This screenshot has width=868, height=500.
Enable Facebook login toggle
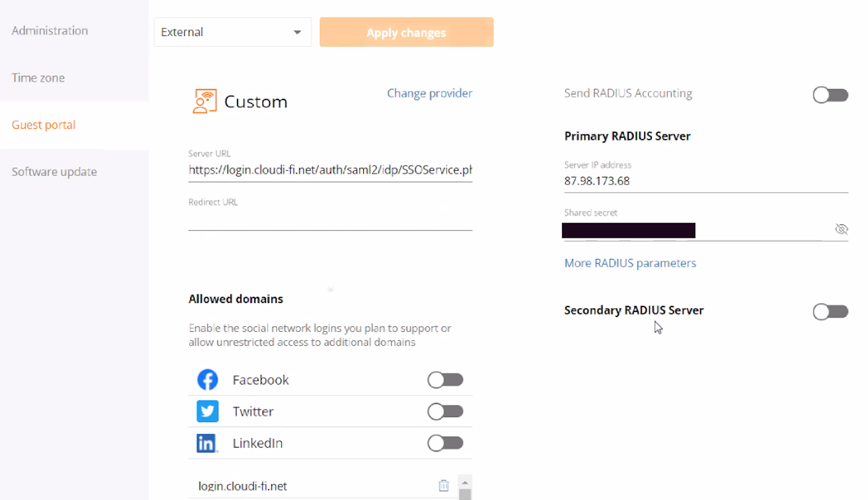point(445,380)
